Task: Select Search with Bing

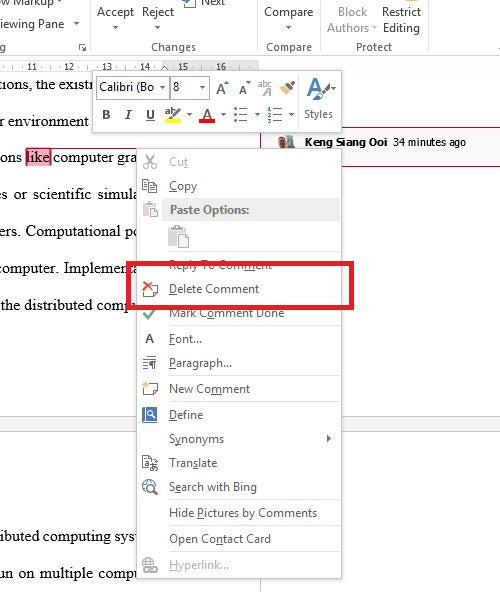Action: click(239, 487)
